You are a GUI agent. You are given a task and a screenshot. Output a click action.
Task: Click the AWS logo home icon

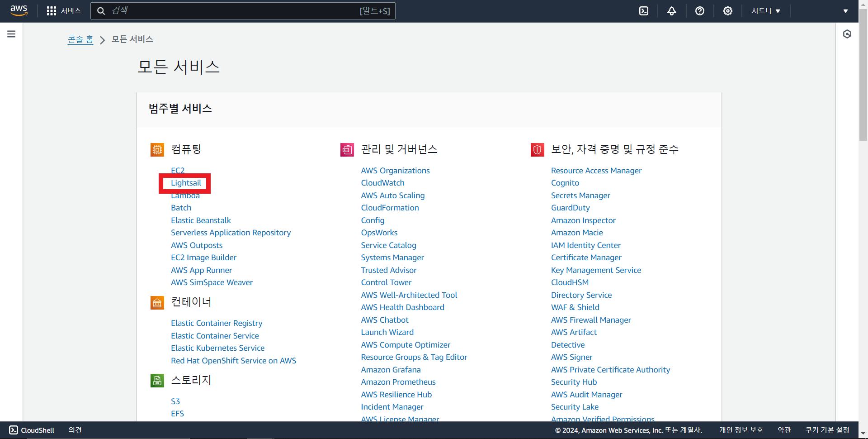pos(19,11)
